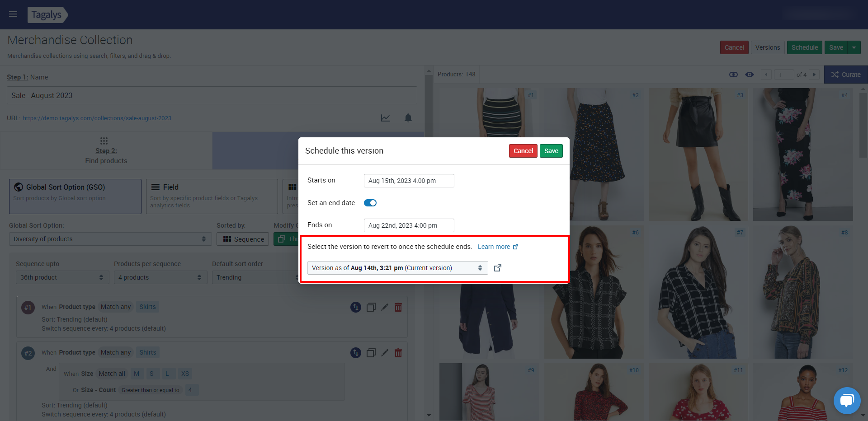
Task: Expand the Save button dropdown arrow
Action: [854, 47]
